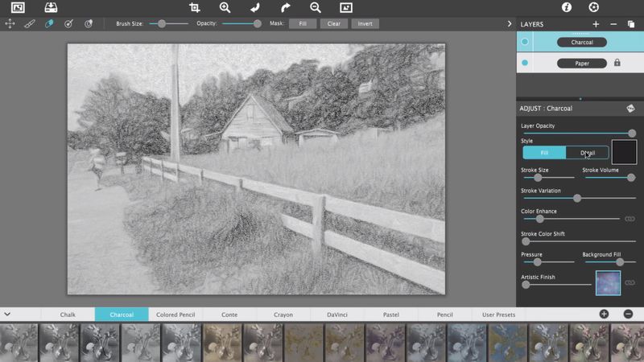This screenshot has height=362, width=644.
Task: Click the redo arrow
Action: tap(286, 7)
